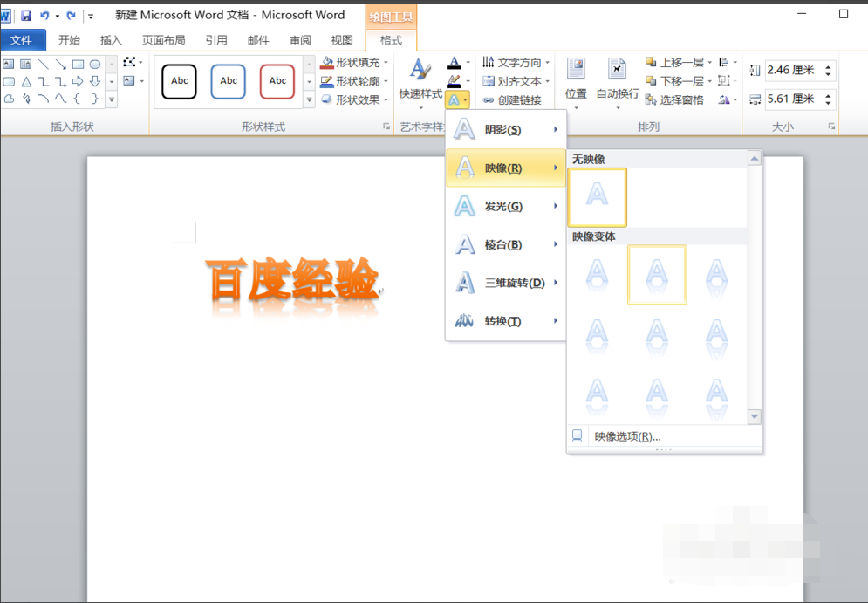Screen dimensions: 868x603
Task: Open the 文件 file tab
Action: (22, 40)
